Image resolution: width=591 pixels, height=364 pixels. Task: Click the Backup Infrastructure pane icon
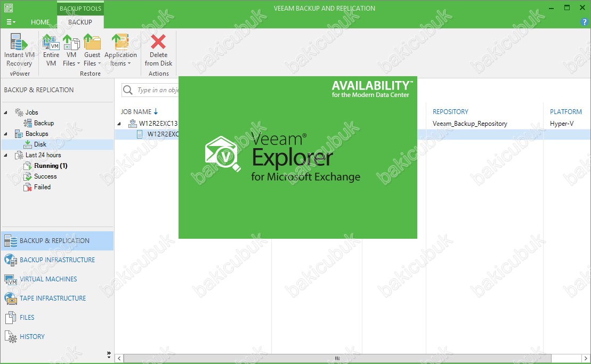[x=11, y=260]
